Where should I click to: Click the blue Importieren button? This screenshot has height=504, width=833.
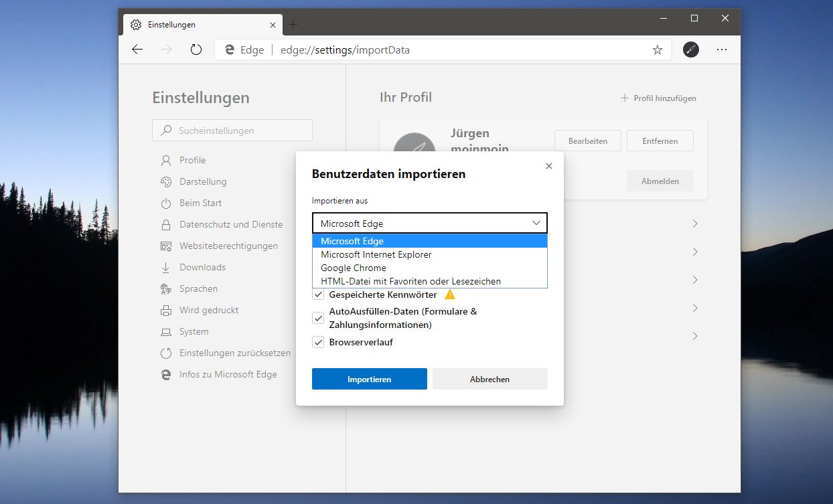coord(369,379)
